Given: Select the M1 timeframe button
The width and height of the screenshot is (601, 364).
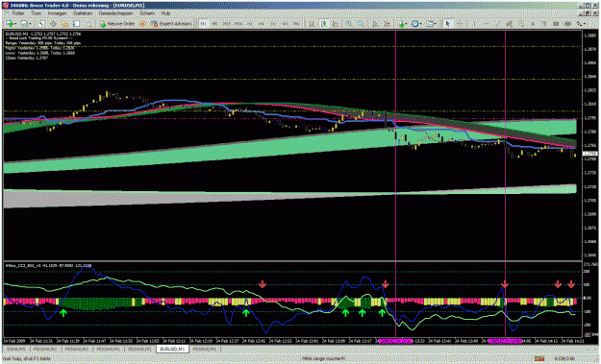Looking at the screenshot, I should (203, 24).
